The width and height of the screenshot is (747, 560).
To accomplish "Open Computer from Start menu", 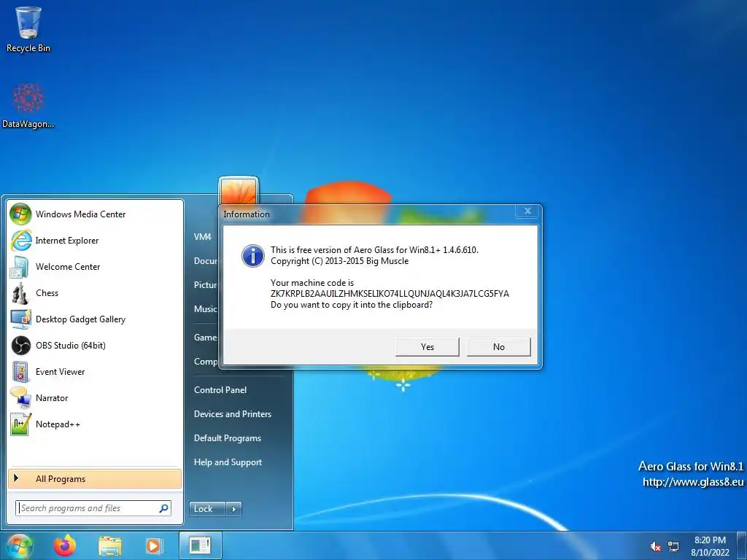I will 205,362.
